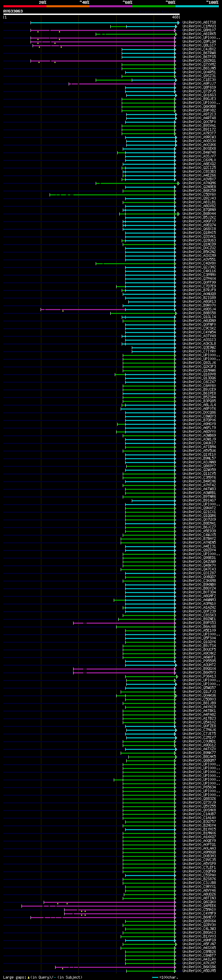
Task: Click the cyan alignment bar for UniRef100_C5SPA0
Action: click(151, 875)
